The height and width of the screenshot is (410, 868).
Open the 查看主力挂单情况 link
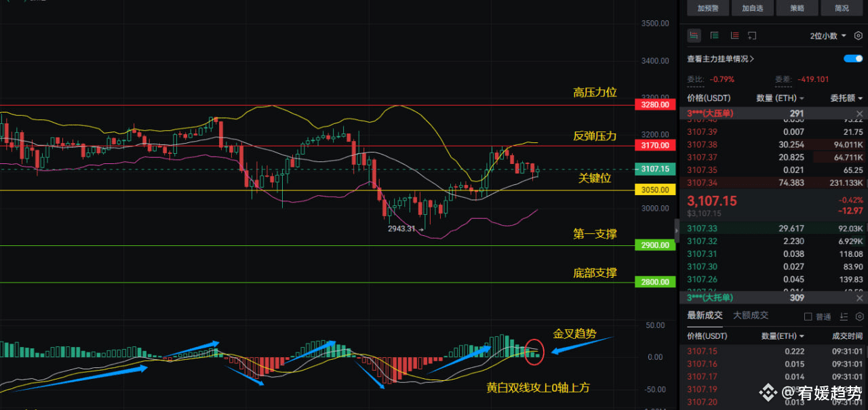point(720,59)
